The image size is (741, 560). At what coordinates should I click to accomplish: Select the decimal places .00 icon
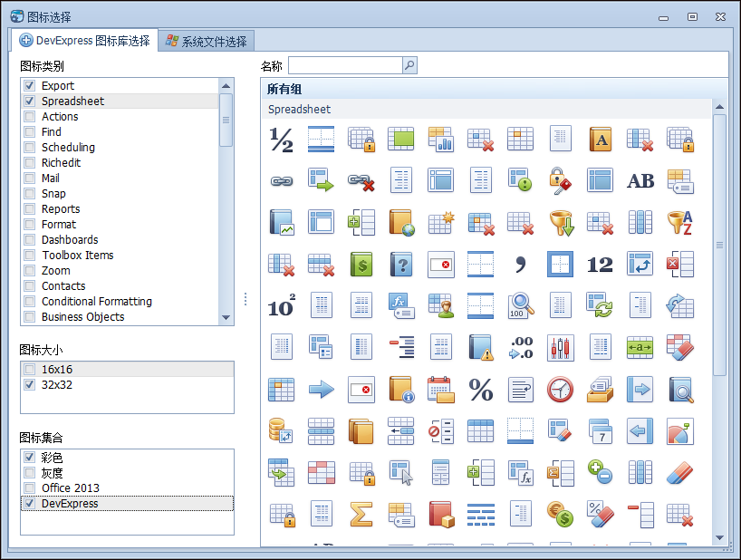521,347
